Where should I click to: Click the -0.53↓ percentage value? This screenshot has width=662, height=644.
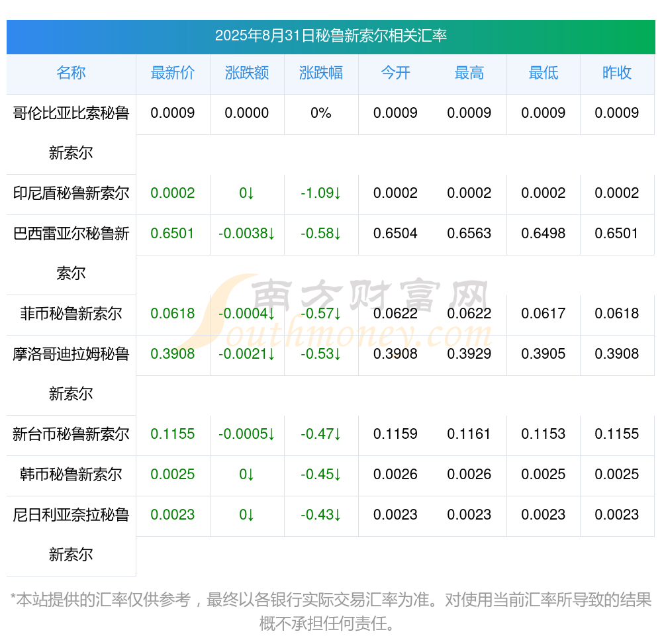click(321, 353)
